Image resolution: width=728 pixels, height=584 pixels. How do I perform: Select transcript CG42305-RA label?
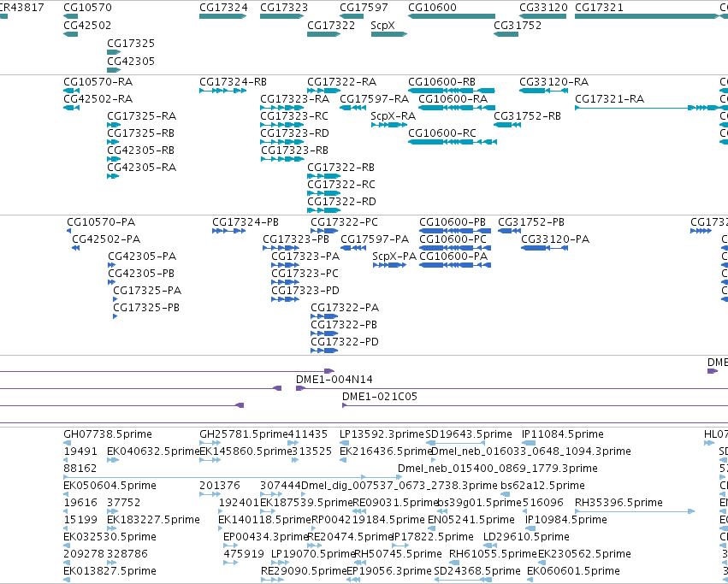tap(142, 167)
